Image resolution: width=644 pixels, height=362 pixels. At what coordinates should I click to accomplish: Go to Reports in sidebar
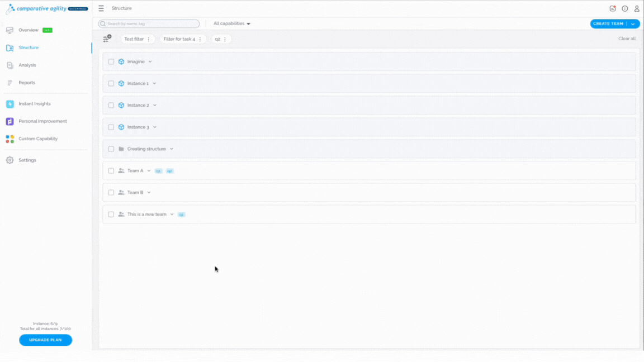pyautogui.click(x=27, y=83)
